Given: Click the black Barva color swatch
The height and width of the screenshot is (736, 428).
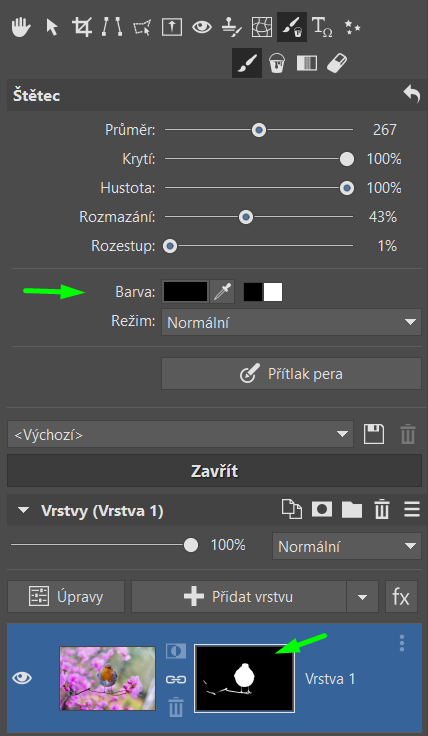Looking at the screenshot, I should point(185,292).
